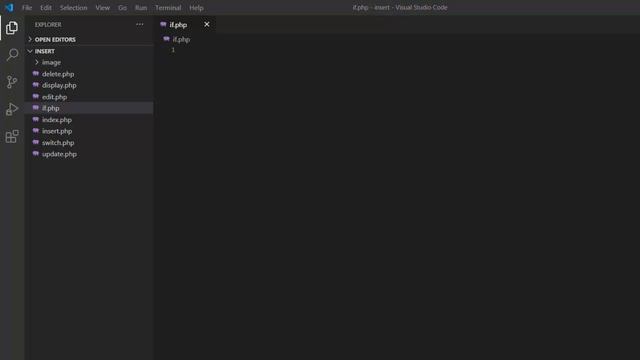Open the Go menu
The image size is (640, 360).
coord(122,8)
